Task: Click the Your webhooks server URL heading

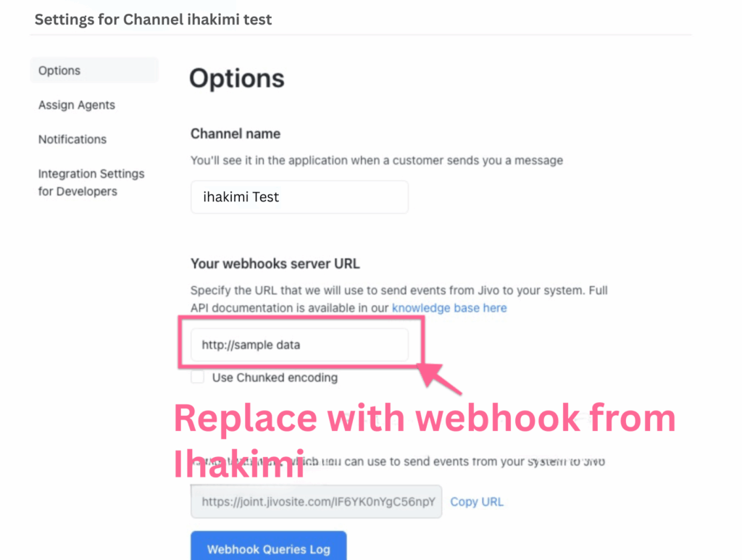Action: click(275, 264)
